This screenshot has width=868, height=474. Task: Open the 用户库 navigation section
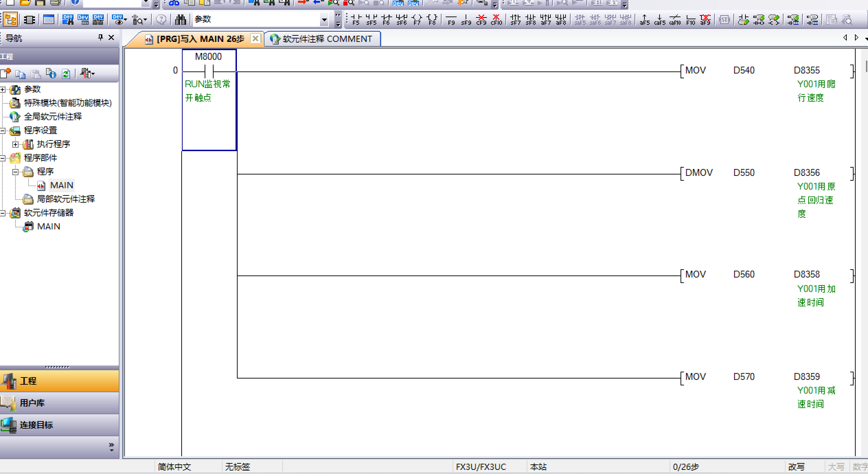[x=32, y=403]
